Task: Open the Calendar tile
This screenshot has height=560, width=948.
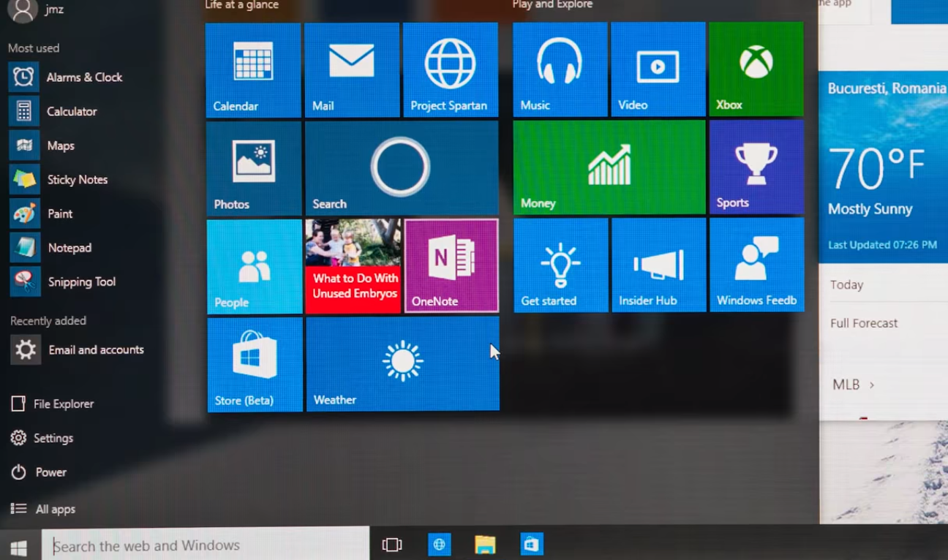Action: coord(253,70)
